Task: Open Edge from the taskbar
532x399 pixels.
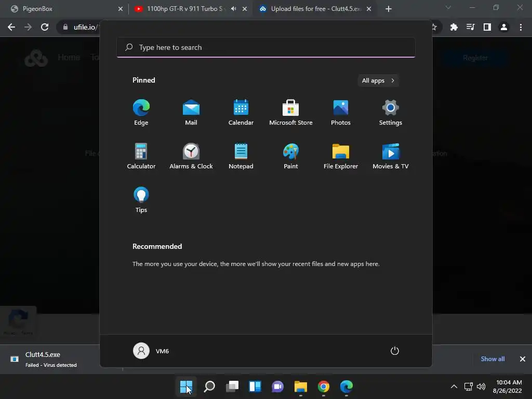Action: point(347,387)
